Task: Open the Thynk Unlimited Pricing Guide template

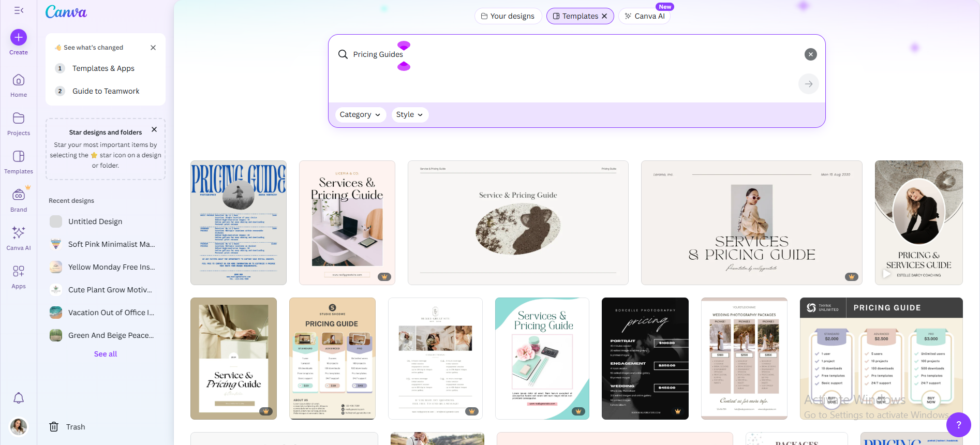Action: (881, 359)
